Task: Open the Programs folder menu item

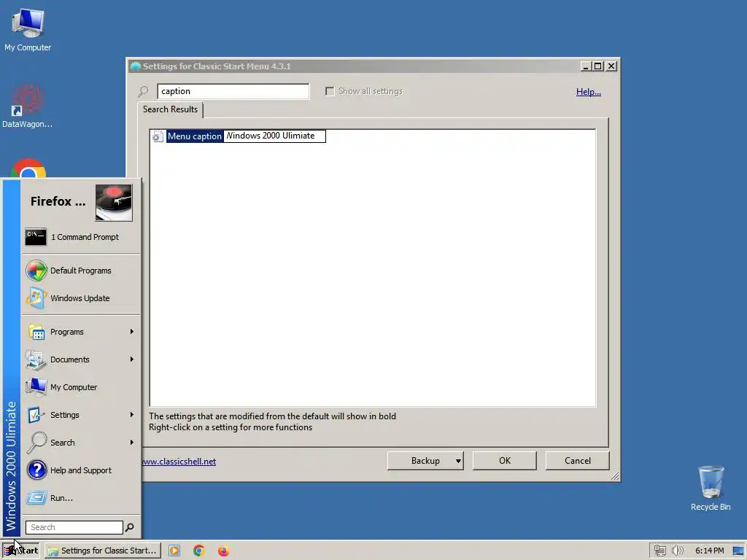Action: coord(81,332)
